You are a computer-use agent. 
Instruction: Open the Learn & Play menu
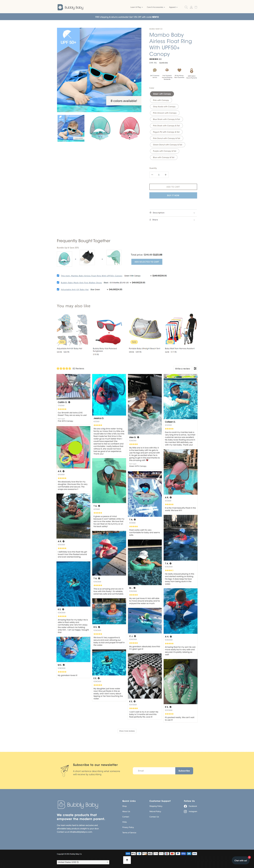(x=136, y=7)
